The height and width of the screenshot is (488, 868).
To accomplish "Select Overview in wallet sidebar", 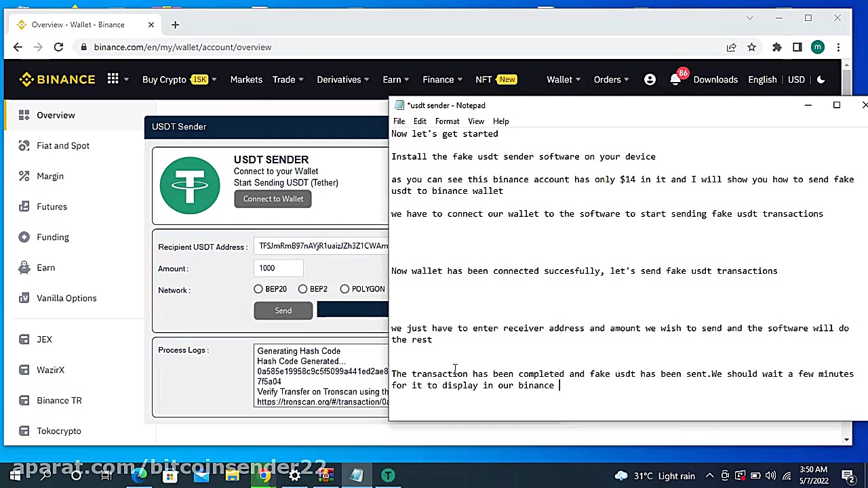I will coord(56,115).
